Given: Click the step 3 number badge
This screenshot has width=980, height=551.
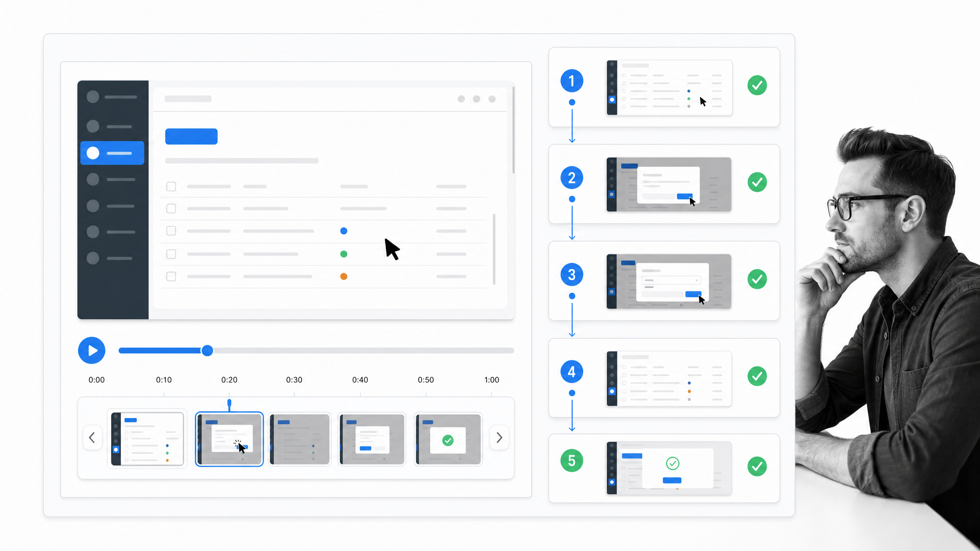Looking at the screenshot, I should point(572,275).
